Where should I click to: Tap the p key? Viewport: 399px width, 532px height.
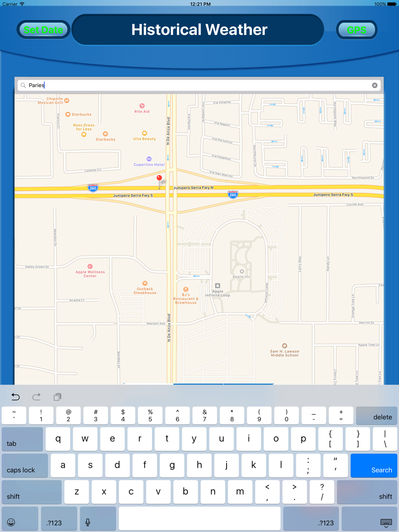tap(303, 439)
